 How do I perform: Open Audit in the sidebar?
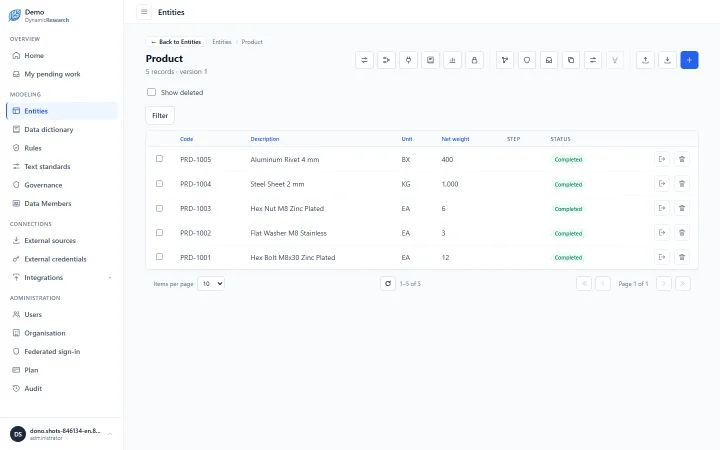click(x=62, y=388)
